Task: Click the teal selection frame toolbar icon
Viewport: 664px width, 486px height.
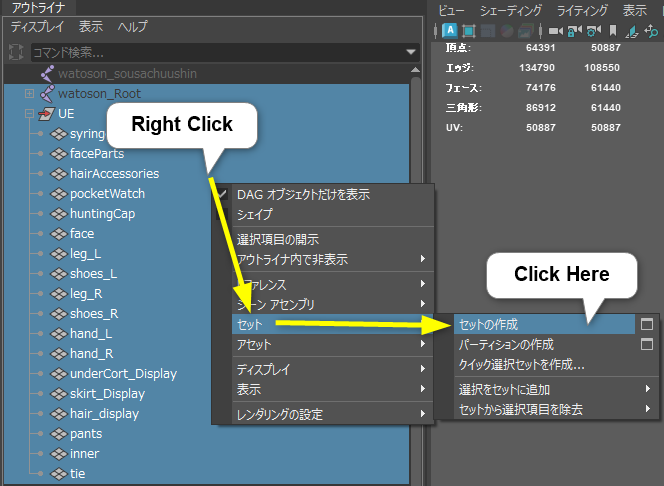Action: pyautogui.click(x=469, y=31)
